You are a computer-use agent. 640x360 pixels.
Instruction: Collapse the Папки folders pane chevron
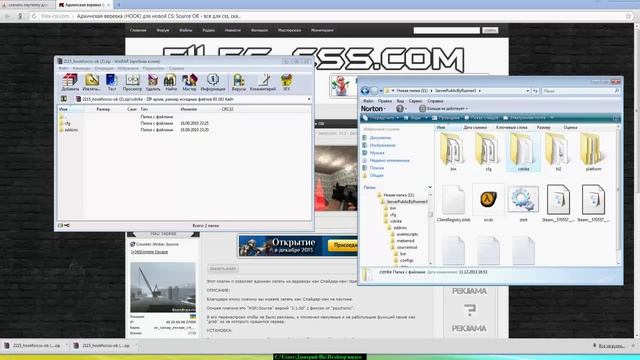coord(430,187)
